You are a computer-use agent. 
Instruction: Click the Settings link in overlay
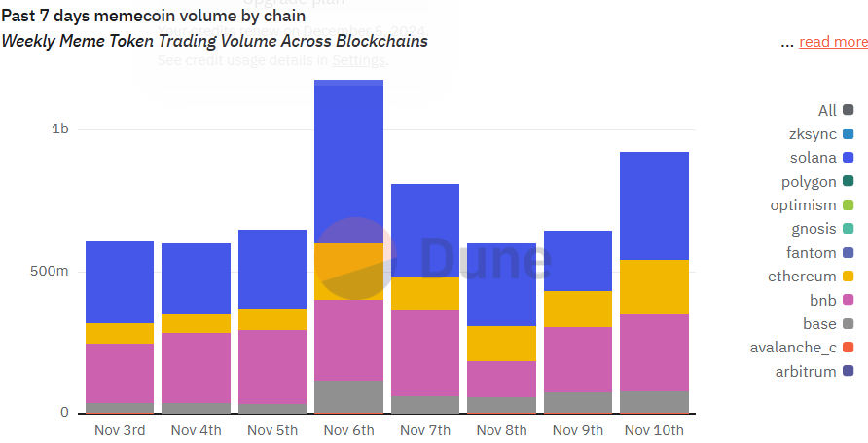point(358,60)
